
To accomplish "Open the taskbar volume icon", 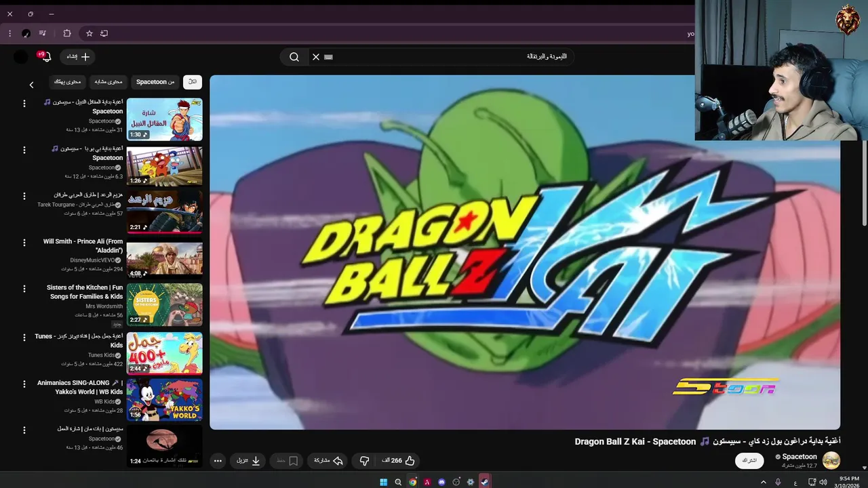I will click(x=823, y=482).
